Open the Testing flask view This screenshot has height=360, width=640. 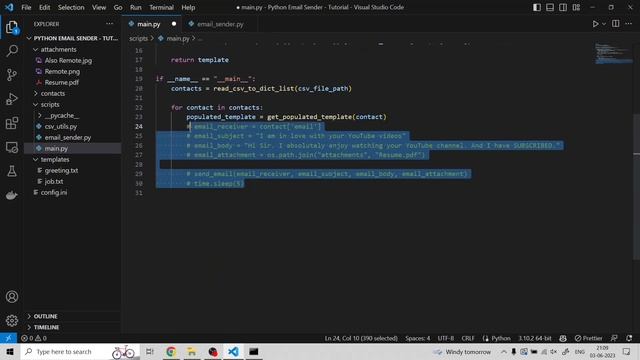pos(12,171)
